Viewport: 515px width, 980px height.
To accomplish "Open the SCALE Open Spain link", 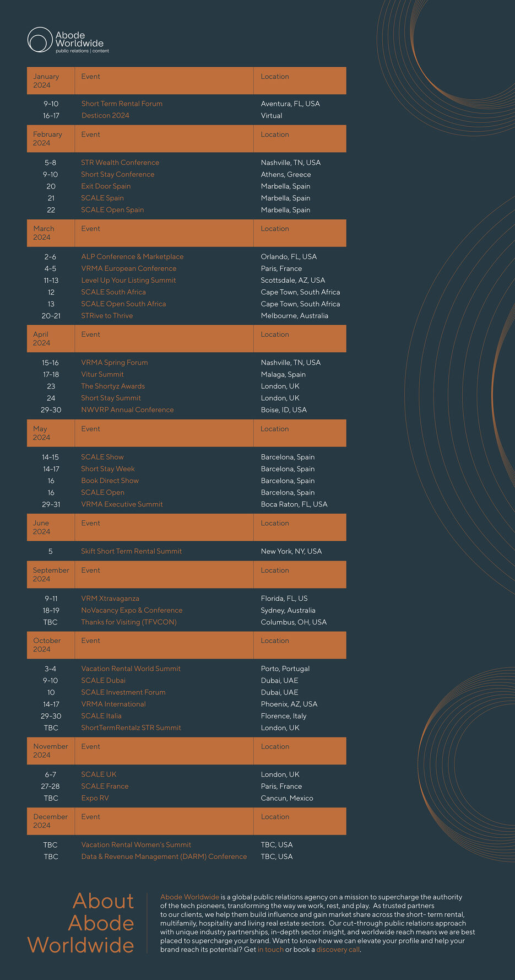I will point(112,210).
